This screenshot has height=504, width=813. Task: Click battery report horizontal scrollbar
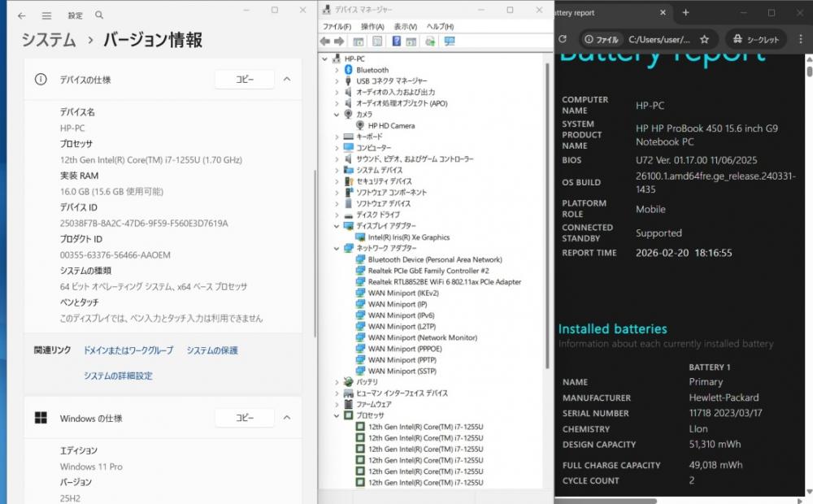tap(606, 501)
